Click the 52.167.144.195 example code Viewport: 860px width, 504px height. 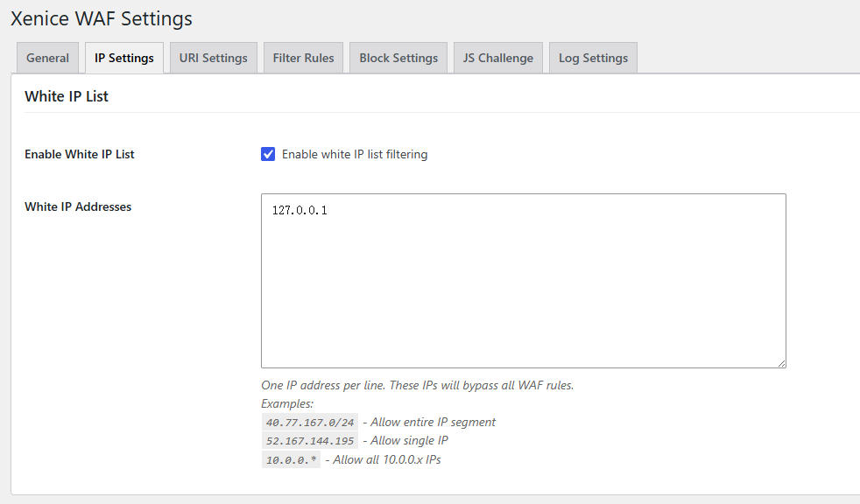click(310, 441)
